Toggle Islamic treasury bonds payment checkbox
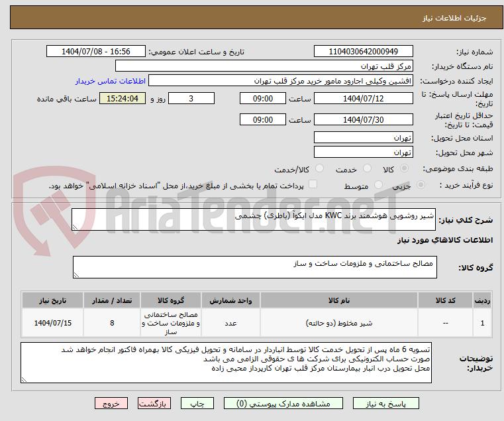 coord(313,184)
